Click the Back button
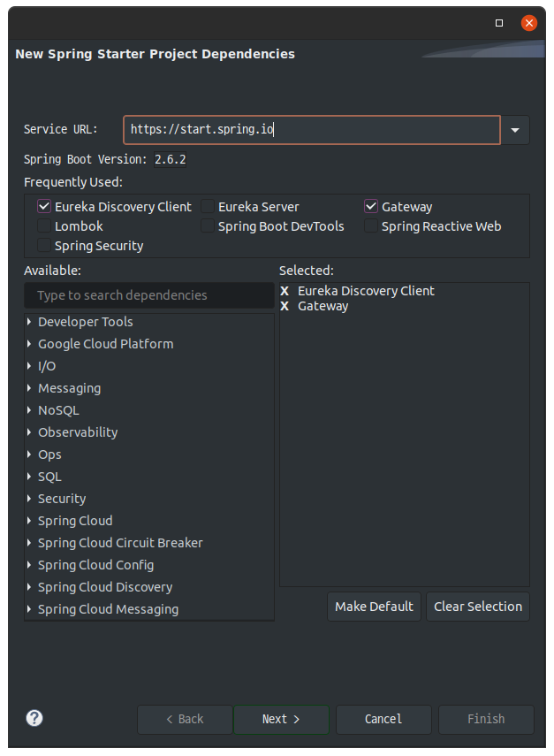This screenshot has height=756, width=554. (x=185, y=720)
